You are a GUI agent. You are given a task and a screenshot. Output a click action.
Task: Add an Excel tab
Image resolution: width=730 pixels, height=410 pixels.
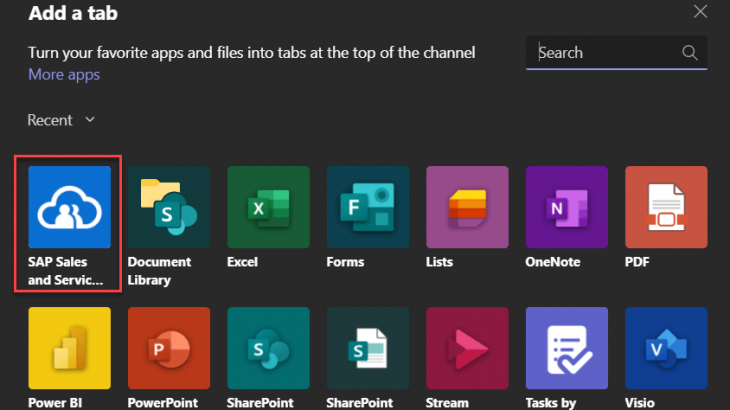coord(268,207)
